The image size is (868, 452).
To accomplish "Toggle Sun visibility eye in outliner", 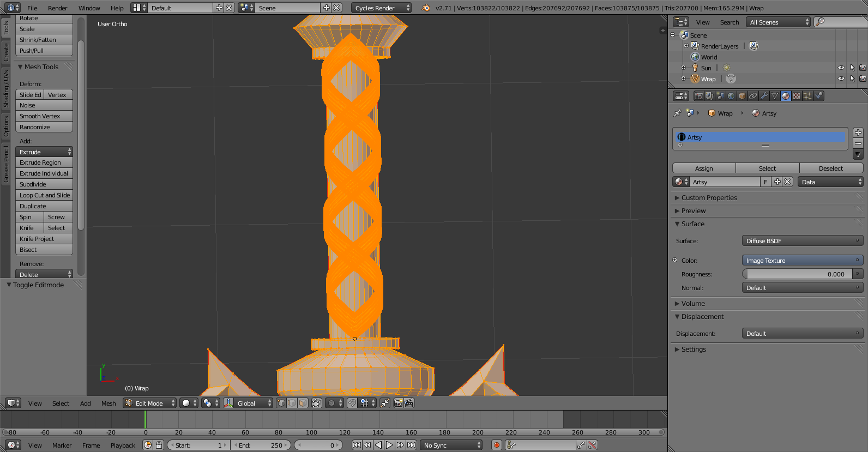I will click(841, 68).
